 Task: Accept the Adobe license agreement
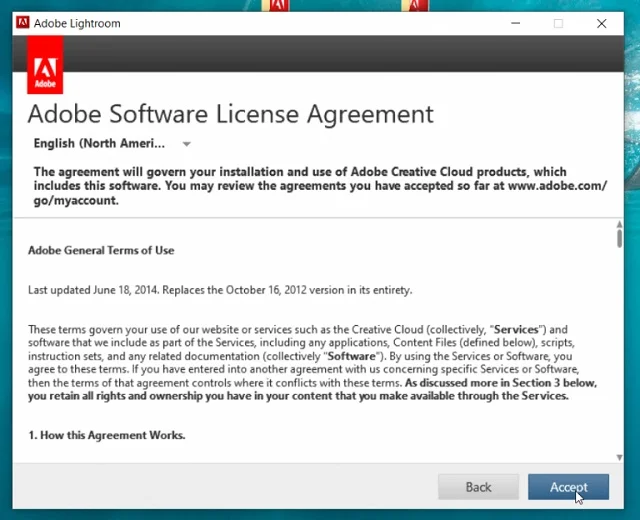568,487
